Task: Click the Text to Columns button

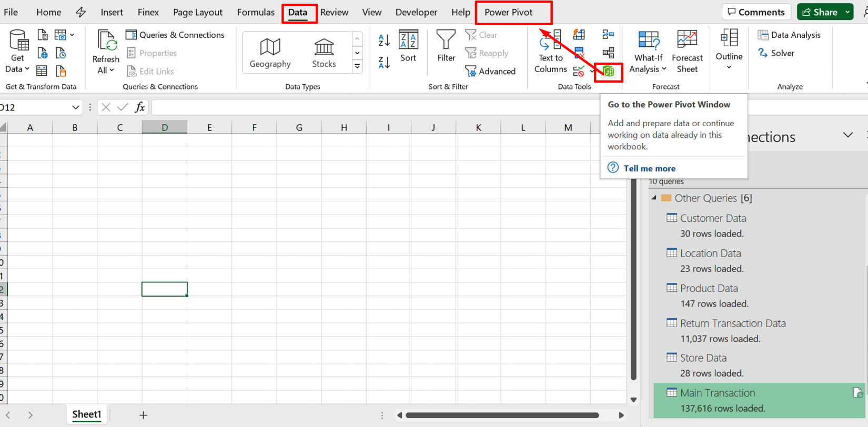Action: pyautogui.click(x=550, y=52)
